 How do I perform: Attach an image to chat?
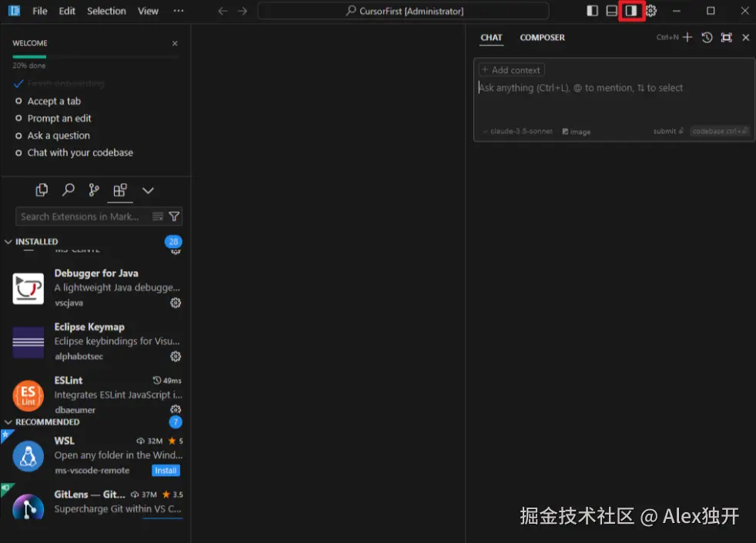[576, 132]
